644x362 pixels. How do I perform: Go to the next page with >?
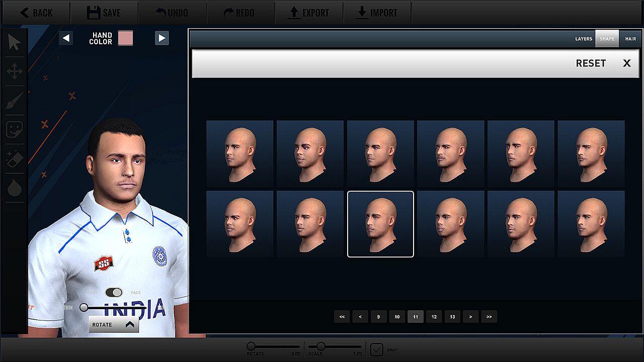coord(470,317)
